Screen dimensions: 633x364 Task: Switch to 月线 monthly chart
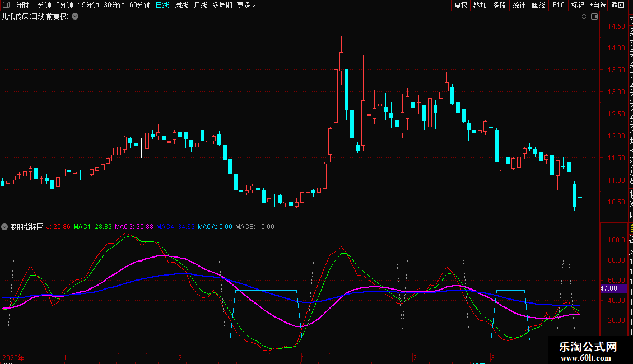pyautogui.click(x=200, y=5)
